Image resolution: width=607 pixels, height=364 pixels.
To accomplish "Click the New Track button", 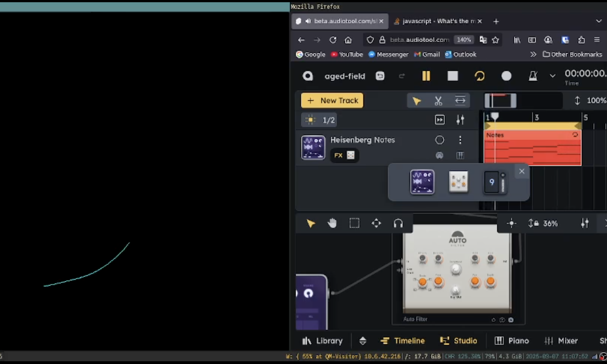I will [332, 100].
